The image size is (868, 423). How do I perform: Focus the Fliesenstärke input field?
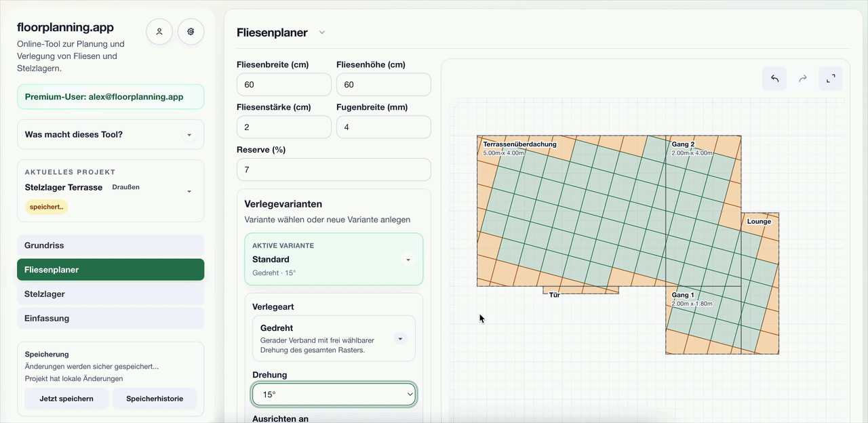(x=284, y=127)
